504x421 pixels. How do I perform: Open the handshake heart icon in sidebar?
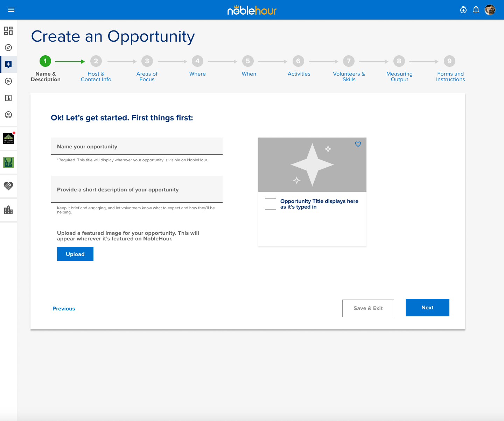[8, 186]
